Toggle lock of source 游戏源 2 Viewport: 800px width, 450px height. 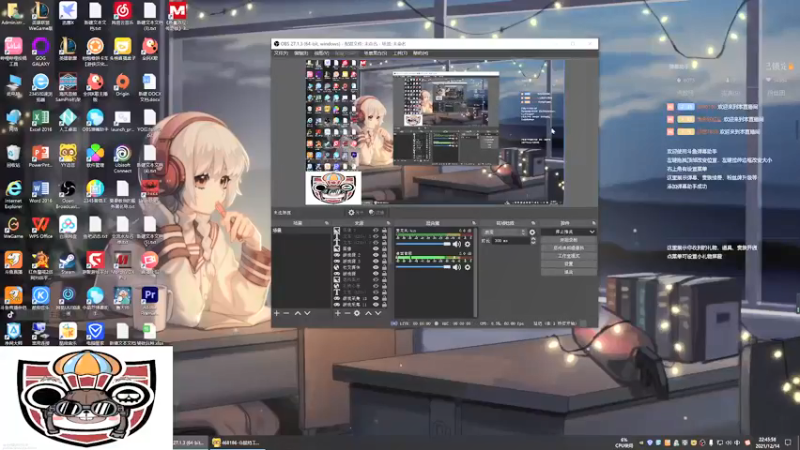coord(384,255)
